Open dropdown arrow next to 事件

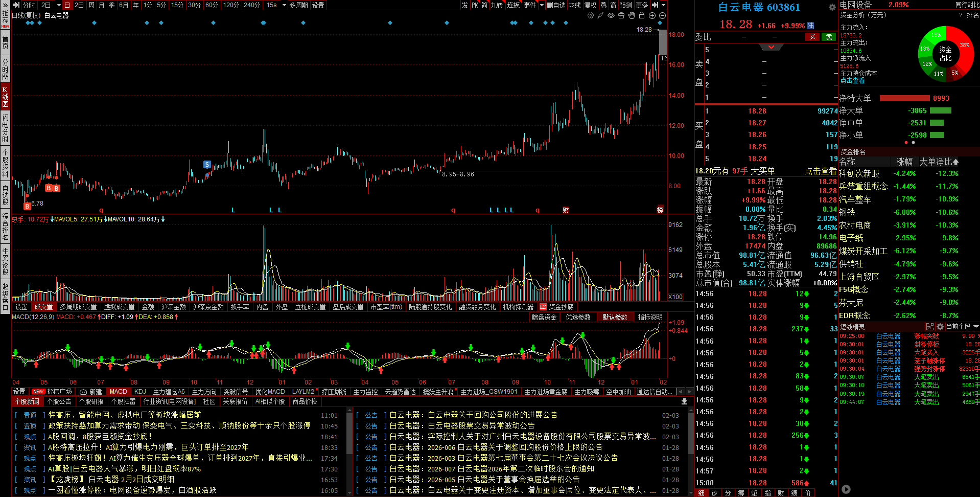click(542, 5)
